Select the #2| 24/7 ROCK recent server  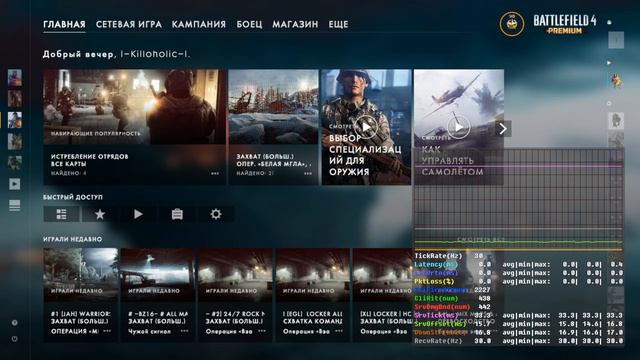pyautogui.click(x=235, y=295)
